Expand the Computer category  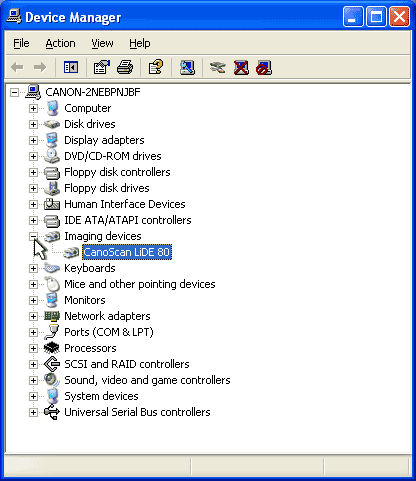coord(33,108)
